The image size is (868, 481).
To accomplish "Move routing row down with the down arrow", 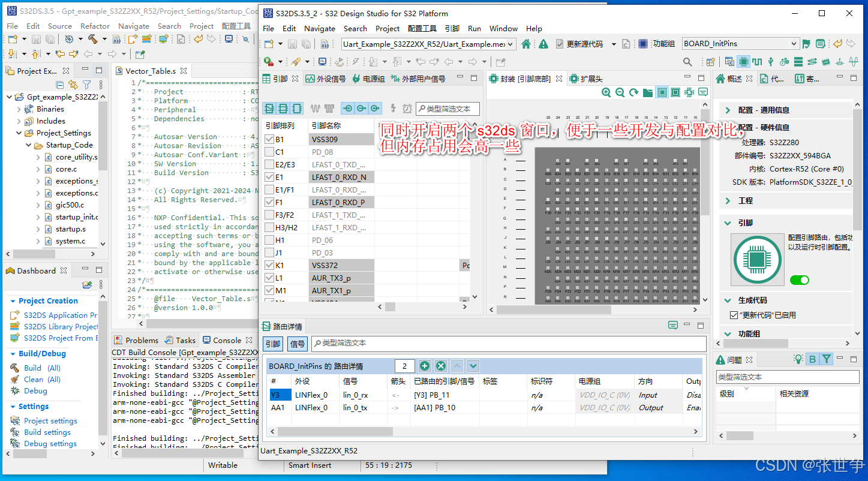I will 473,366.
